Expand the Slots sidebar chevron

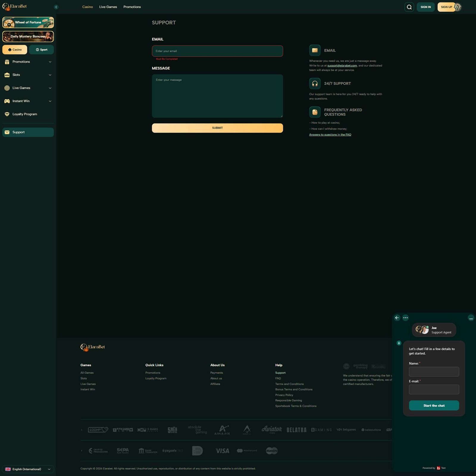click(x=50, y=75)
